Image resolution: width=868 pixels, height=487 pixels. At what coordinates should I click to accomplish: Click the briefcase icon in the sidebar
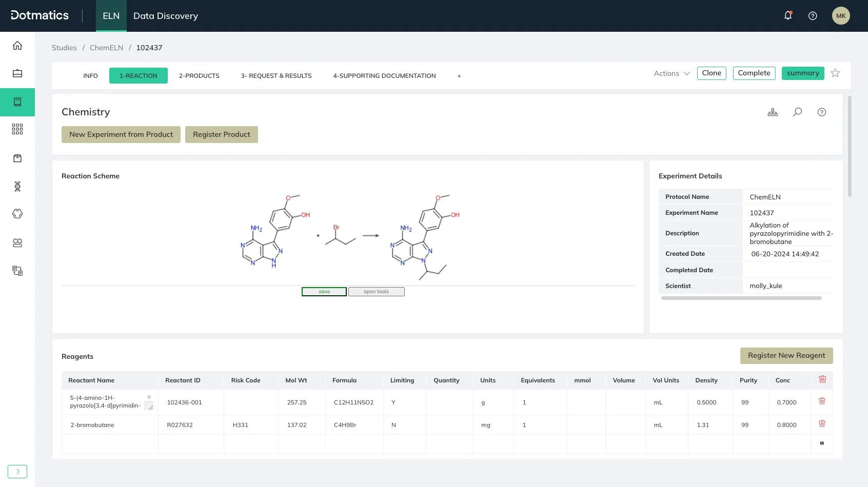(17, 73)
